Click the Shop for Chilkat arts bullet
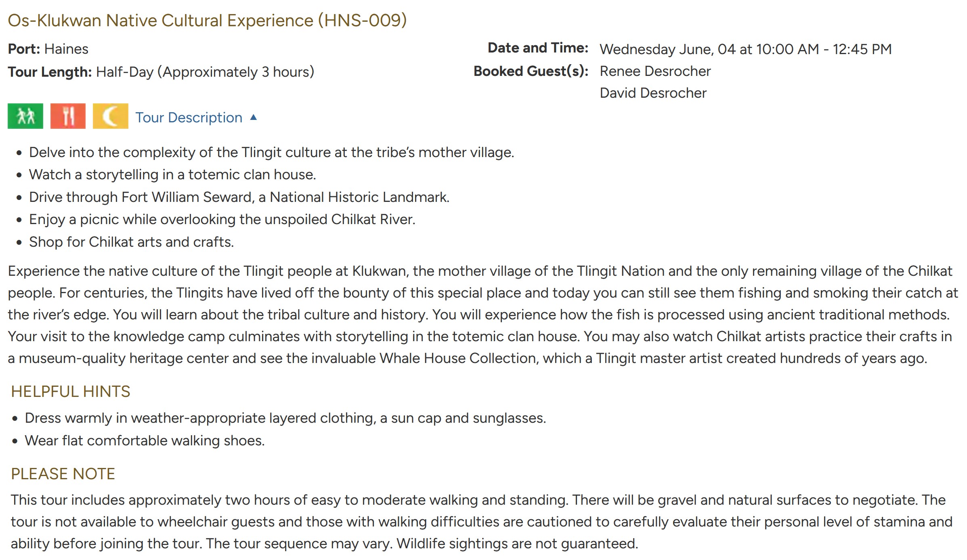967x560 pixels. (x=132, y=242)
